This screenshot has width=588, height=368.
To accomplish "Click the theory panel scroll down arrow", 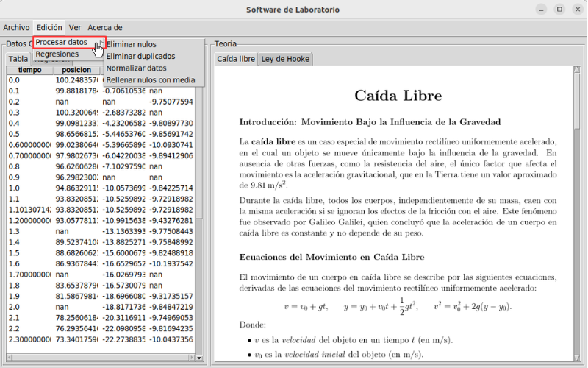I will tap(577, 358).
